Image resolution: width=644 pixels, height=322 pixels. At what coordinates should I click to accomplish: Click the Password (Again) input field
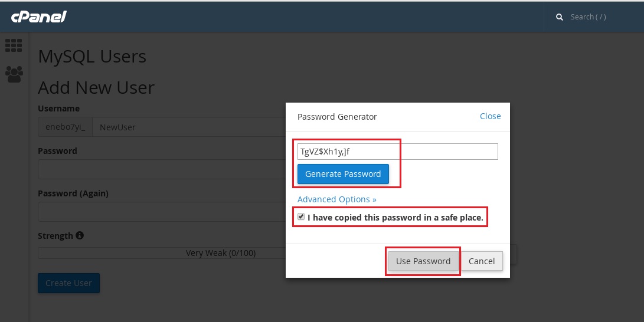(x=162, y=212)
